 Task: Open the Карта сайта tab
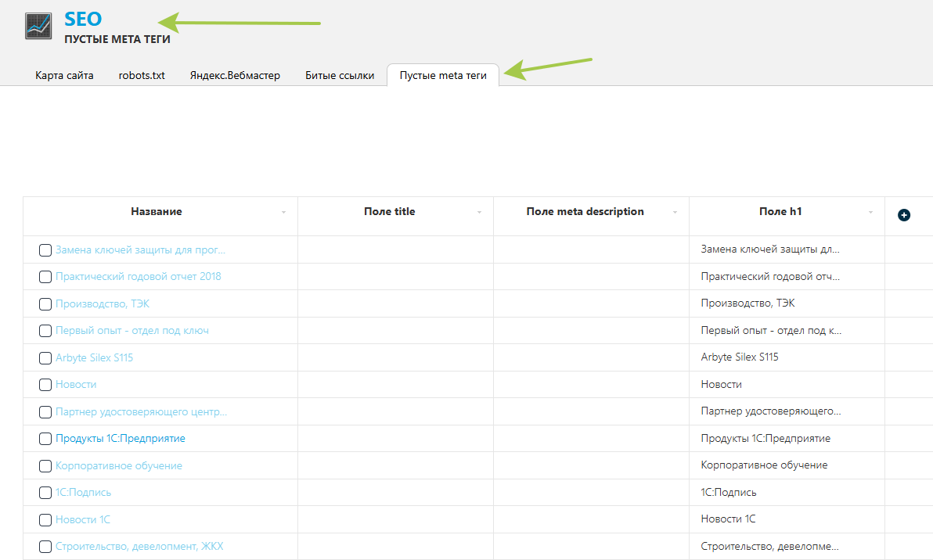coord(64,76)
